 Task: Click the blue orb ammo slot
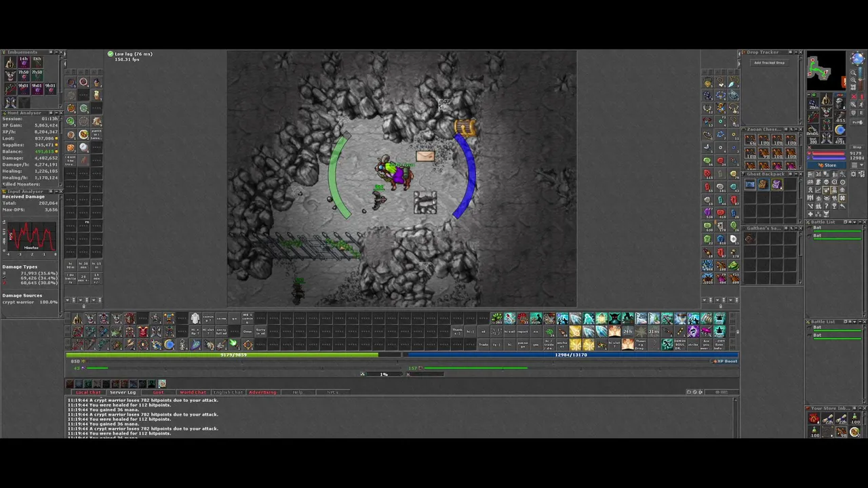pyautogui.click(x=840, y=130)
